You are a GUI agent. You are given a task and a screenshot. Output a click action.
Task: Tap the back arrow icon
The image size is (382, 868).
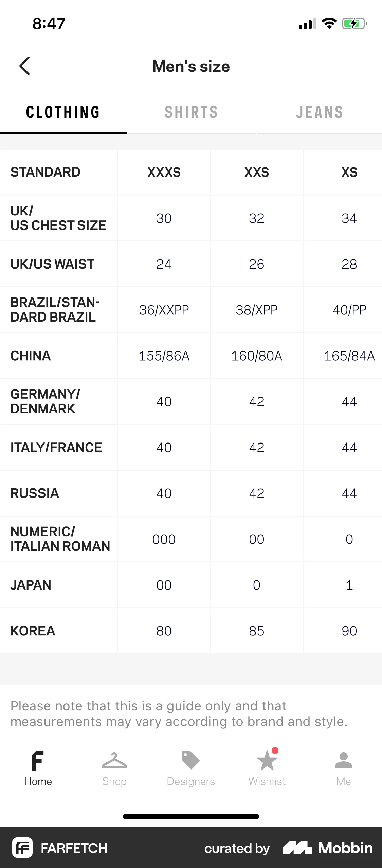pyautogui.click(x=25, y=66)
